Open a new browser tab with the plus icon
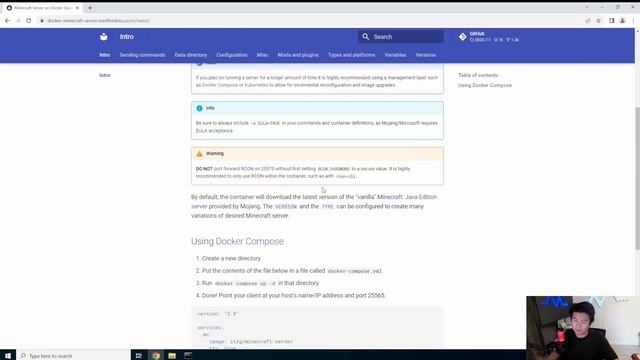 pyautogui.click(x=90, y=8)
